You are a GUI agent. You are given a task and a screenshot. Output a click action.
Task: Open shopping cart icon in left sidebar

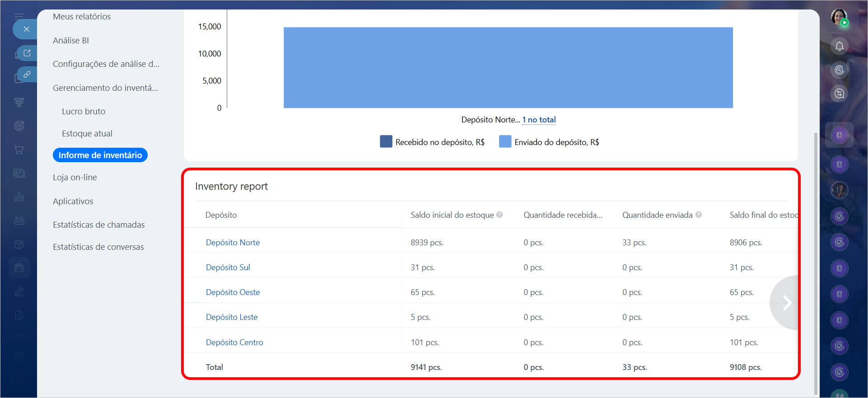tap(19, 150)
